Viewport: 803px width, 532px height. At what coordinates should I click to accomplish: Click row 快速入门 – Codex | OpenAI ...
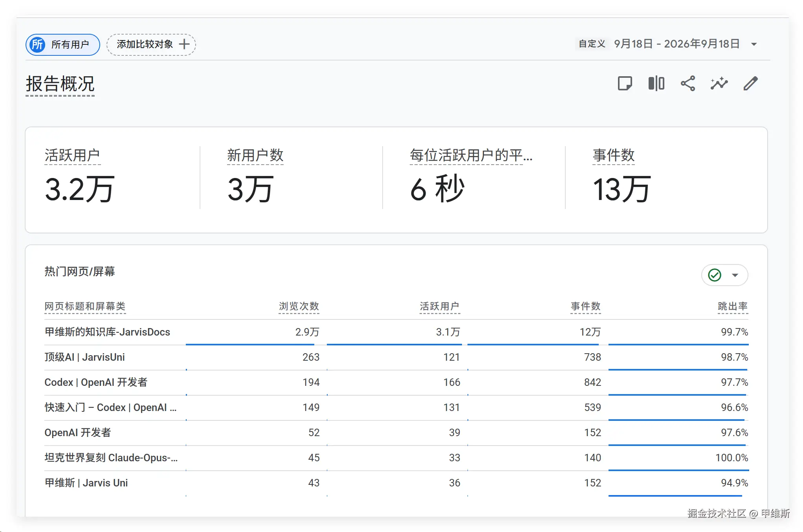point(396,407)
